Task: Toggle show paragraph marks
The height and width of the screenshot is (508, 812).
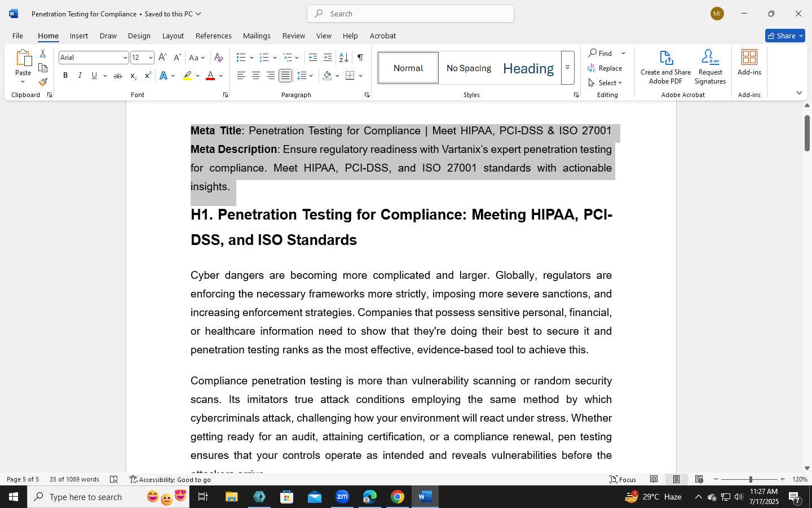Action: 360,58
